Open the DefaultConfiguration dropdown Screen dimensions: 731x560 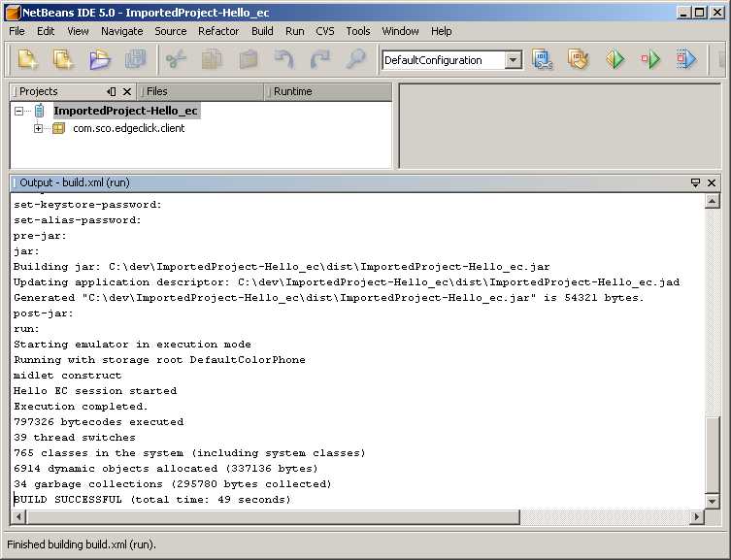click(514, 60)
